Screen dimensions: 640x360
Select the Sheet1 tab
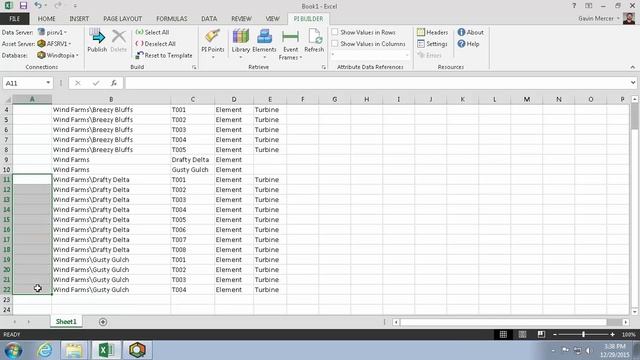tap(66, 322)
